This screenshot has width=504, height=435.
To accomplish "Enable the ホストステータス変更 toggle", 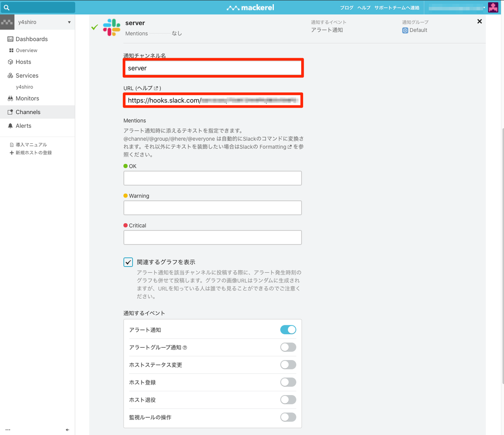I will (288, 365).
